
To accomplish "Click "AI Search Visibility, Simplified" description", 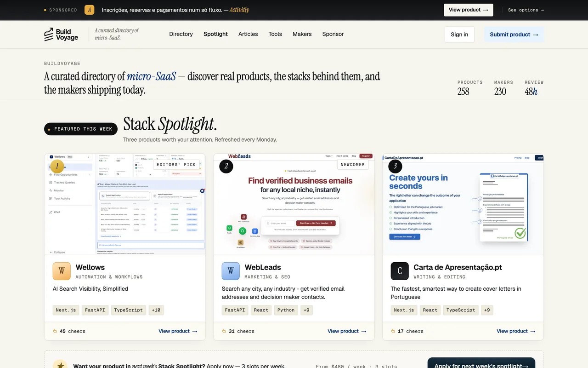I will pos(90,289).
